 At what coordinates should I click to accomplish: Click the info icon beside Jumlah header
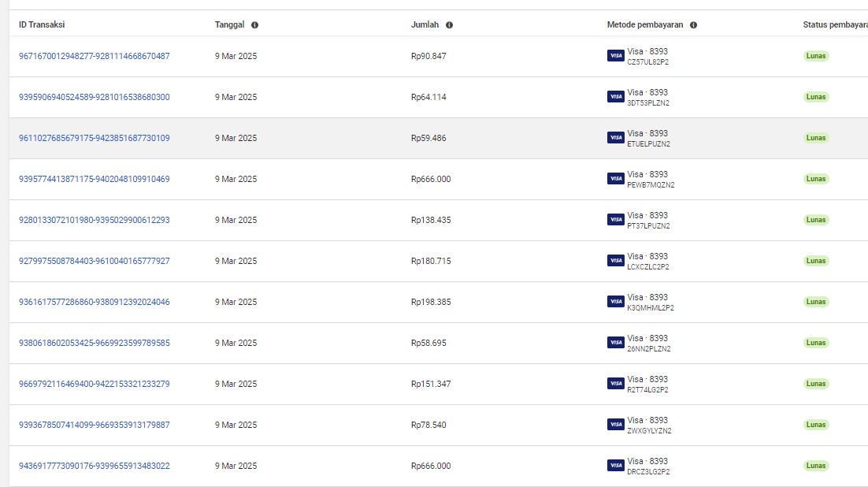click(449, 25)
